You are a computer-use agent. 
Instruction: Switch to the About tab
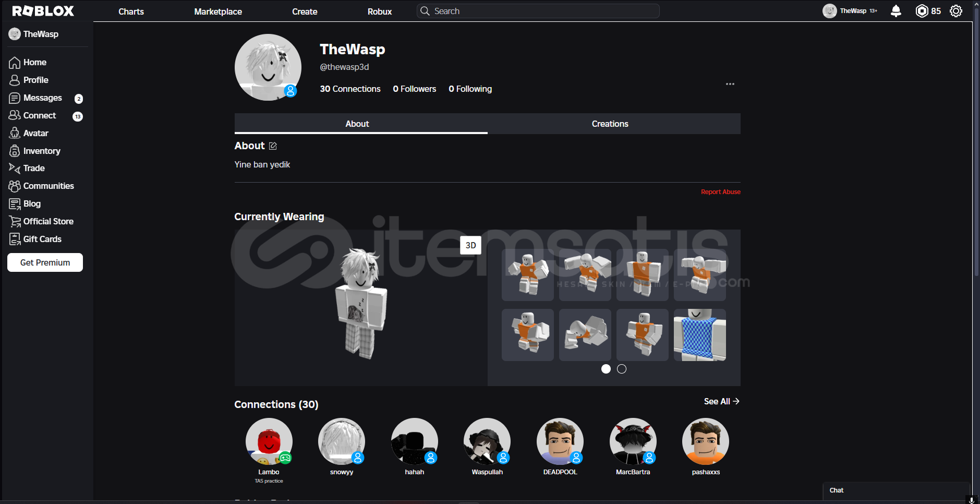pyautogui.click(x=361, y=124)
